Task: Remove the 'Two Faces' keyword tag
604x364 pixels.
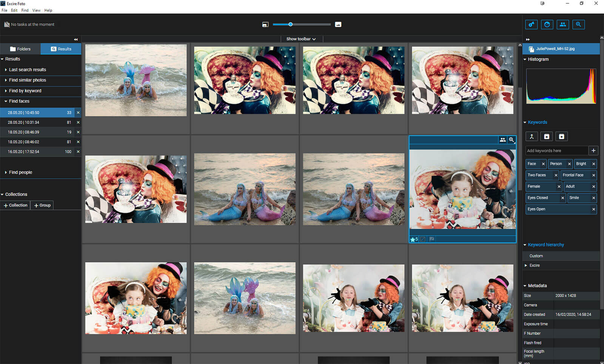Action: [x=556, y=175]
